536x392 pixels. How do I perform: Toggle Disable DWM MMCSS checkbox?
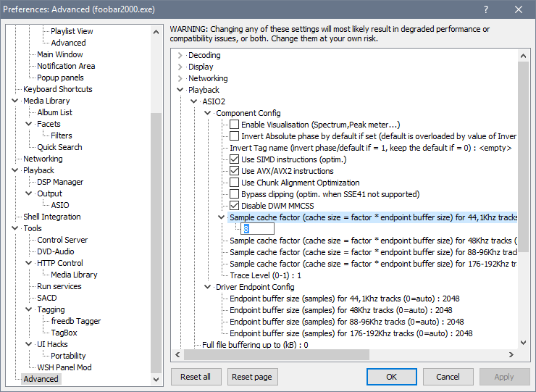click(234, 206)
